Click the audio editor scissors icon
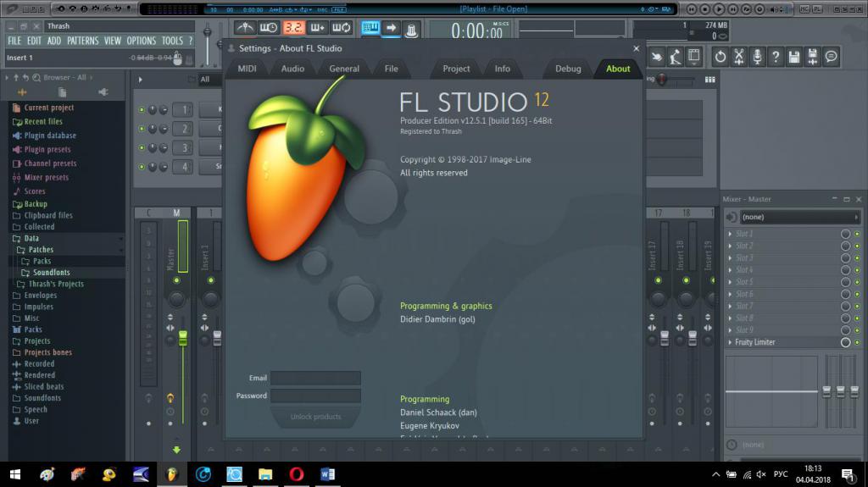868x487 pixels. [x=739, y=57]
